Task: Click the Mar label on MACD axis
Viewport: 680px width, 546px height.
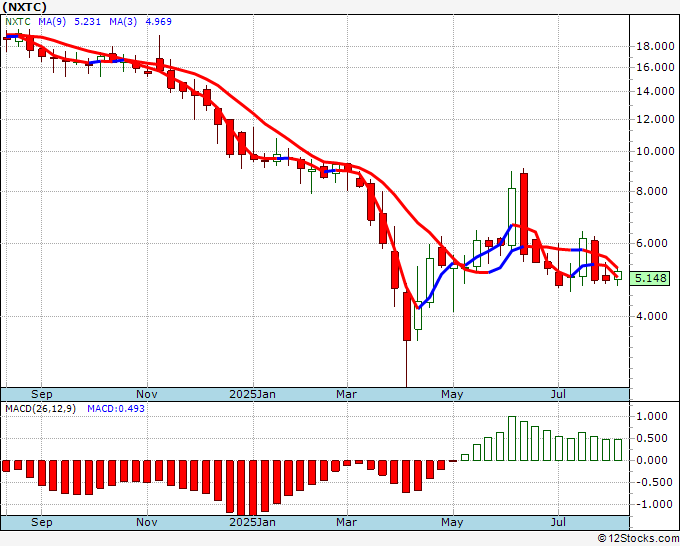Action: pyautogui.click(x=347, y=522)
